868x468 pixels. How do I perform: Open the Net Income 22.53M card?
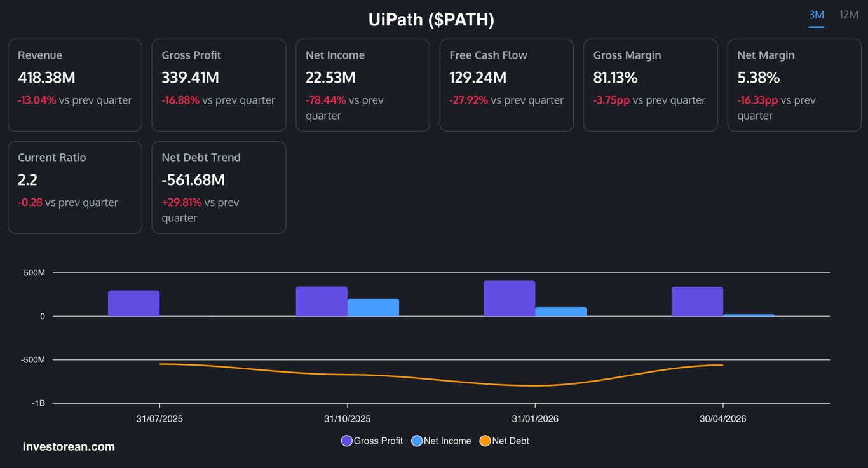(363, 85)
